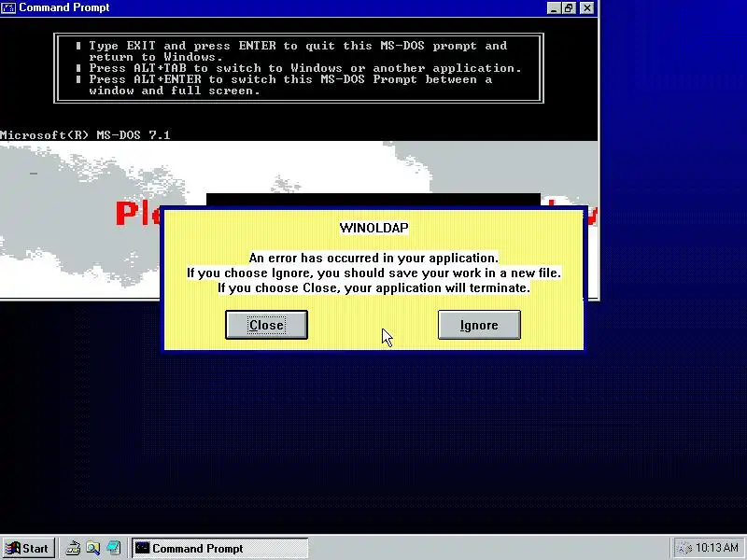Click 'An error has occurred in your application.' text
Viewport: 747px width, 560px height.
pos(373,259)
